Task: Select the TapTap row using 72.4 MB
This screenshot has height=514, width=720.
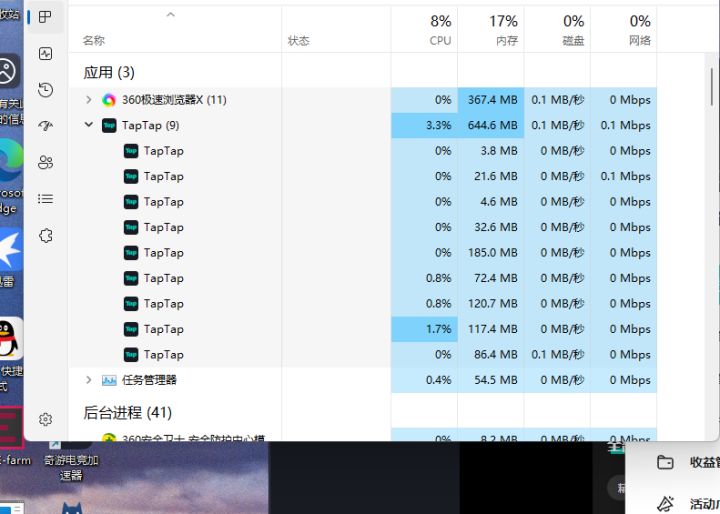Action: (363, 278)
